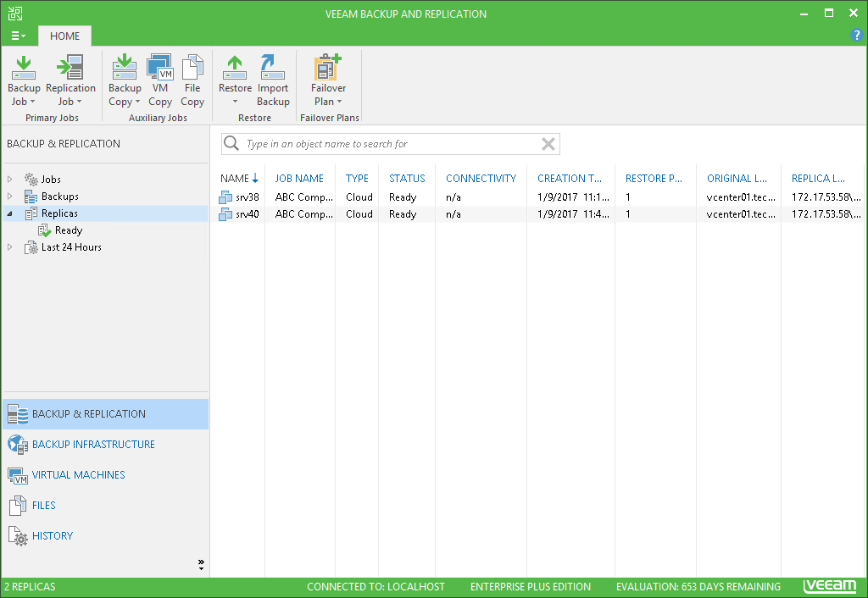Open the main application menu dropdown
Screen dimensions: 868x598
(19, 36)
